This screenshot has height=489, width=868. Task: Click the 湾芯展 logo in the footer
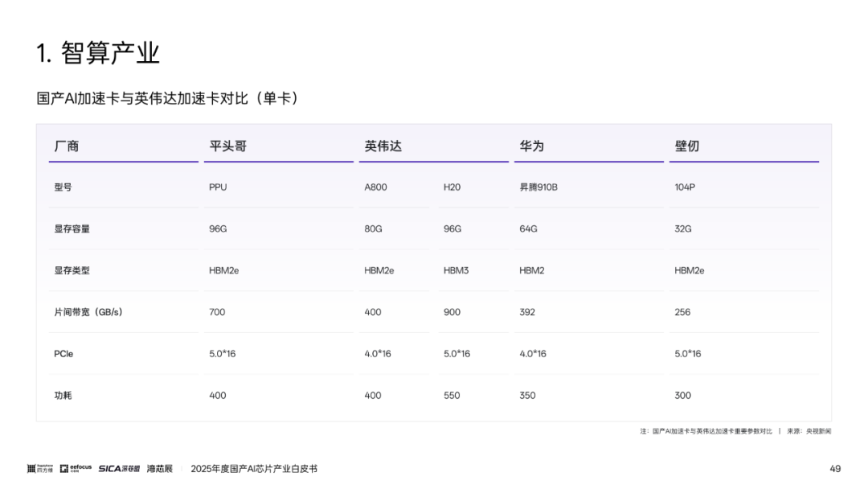[x=159, y=469]
